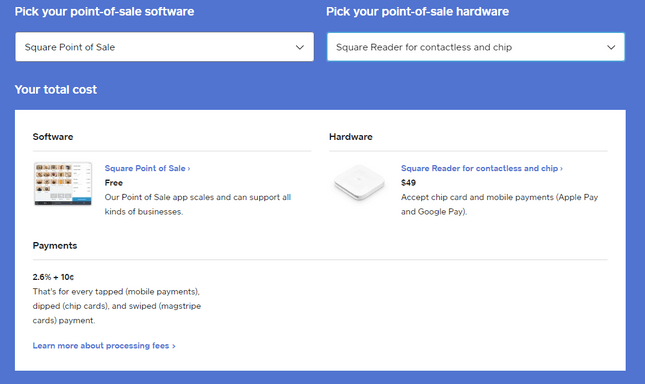Click the 'Your total cost' heading

point(56,90)
